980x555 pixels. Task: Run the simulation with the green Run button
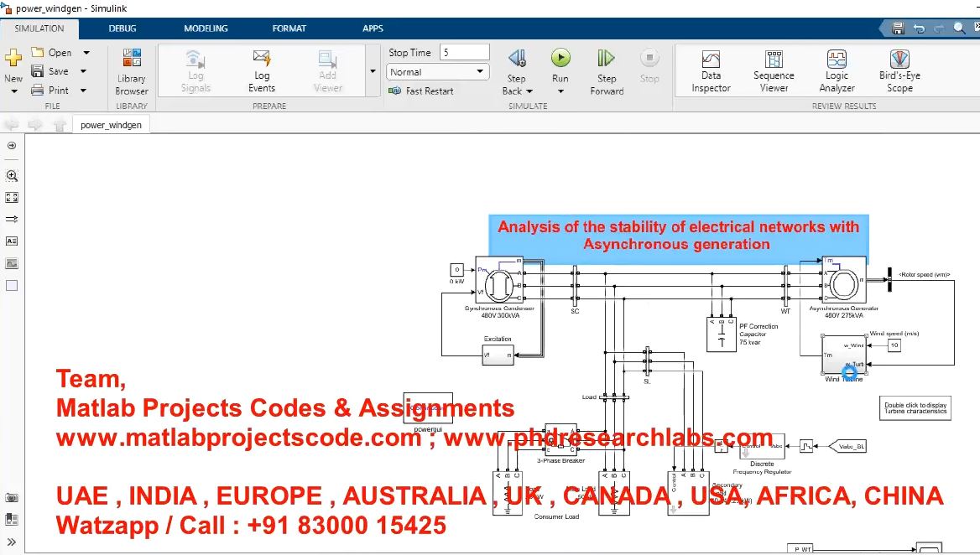pyautogui.click(x=560, y=58)
